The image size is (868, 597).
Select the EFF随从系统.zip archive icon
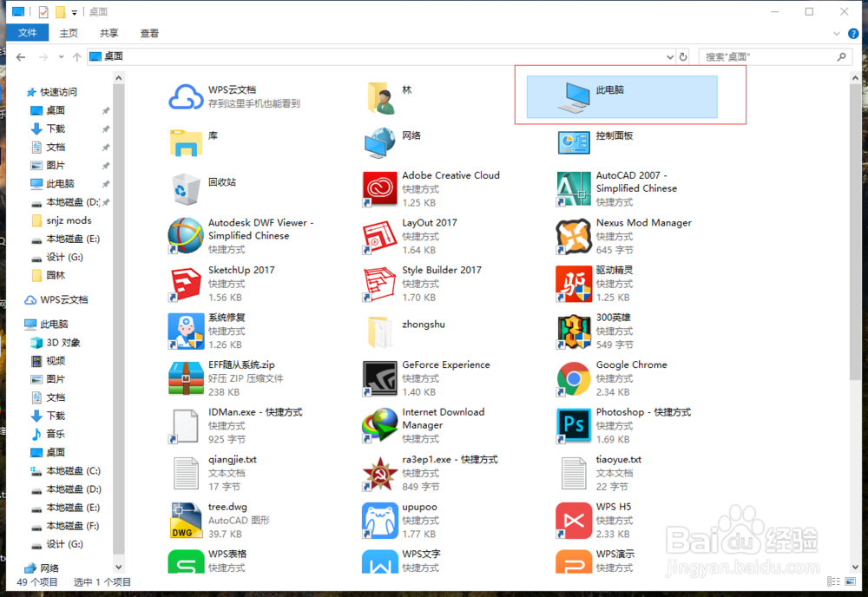186,378
